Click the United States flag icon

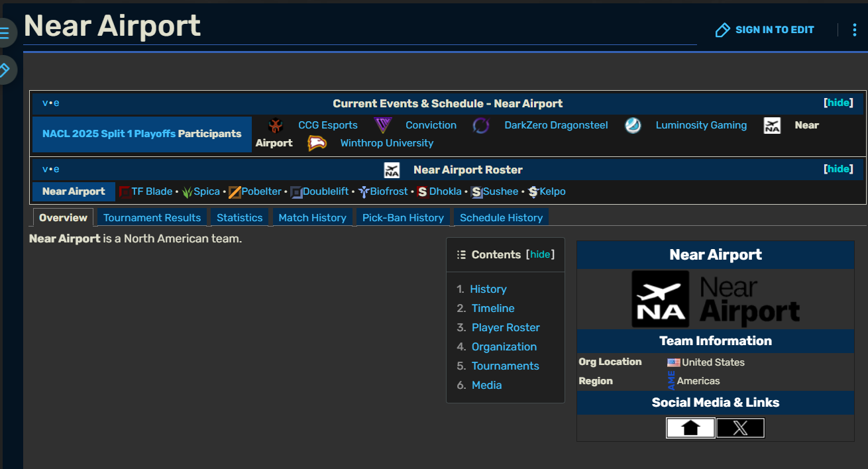click(x=674, y=362)
